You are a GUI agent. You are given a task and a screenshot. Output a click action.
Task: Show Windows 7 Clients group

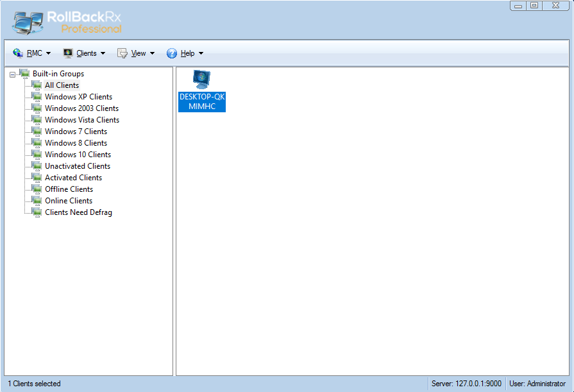[76, 132]
